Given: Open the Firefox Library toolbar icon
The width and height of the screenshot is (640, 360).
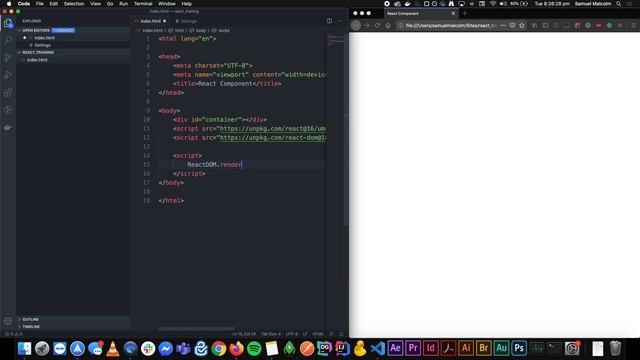Looking at the screenshot, I should click(x=535, y=25).
